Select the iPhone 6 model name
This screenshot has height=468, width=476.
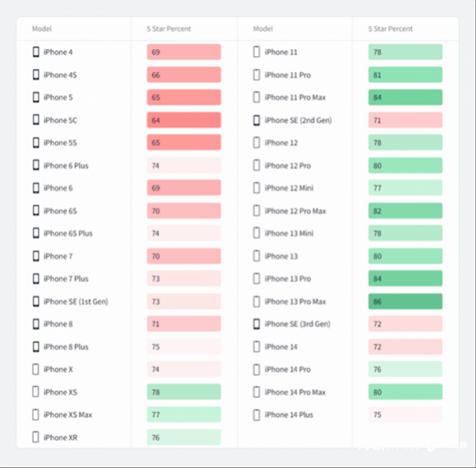pyautogui.click(x=58, y=188)
